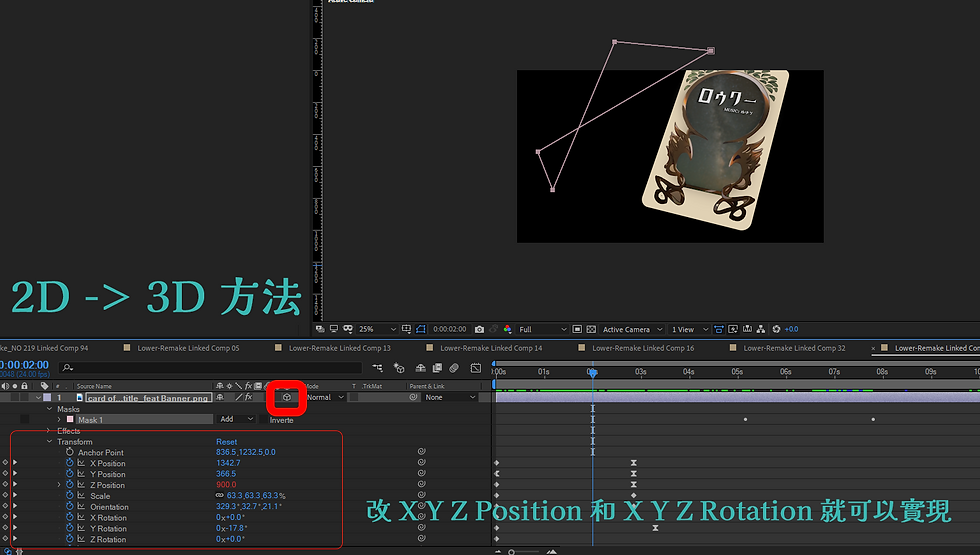Click the card layer label color swatch

tap(48, 398)
